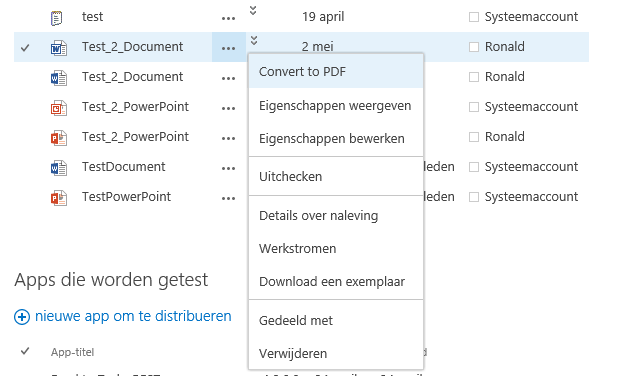Screen dimensions: 620x376
Task: Click the selection checkmark on highlighted Test_2_Document row
Action: tap(25, 48)
